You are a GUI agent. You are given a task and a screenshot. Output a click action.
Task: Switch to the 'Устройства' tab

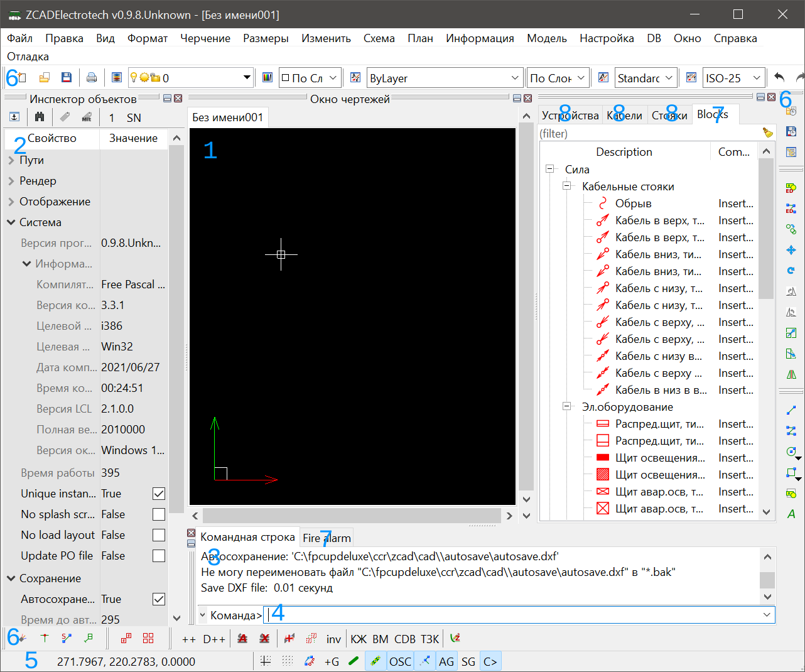(570, 115)
